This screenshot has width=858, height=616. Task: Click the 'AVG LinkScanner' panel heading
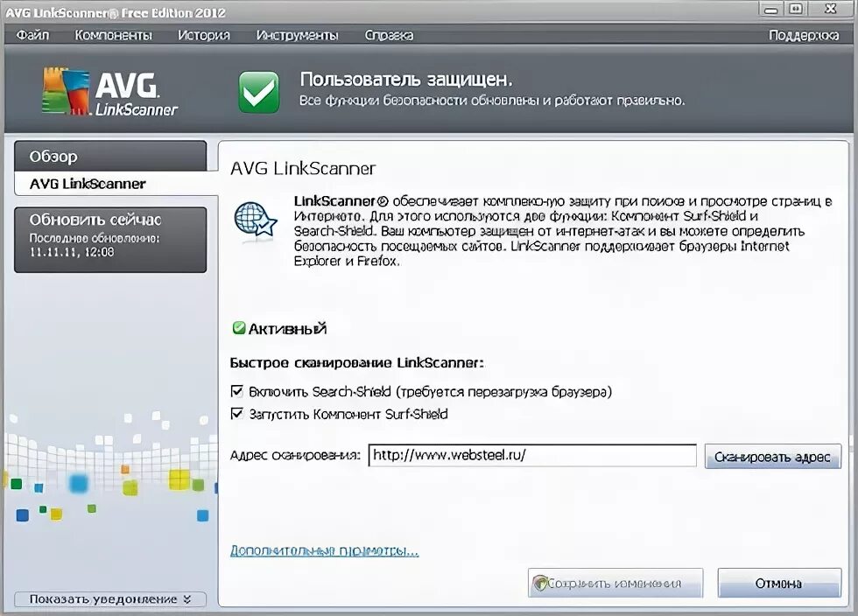point(303,169)
